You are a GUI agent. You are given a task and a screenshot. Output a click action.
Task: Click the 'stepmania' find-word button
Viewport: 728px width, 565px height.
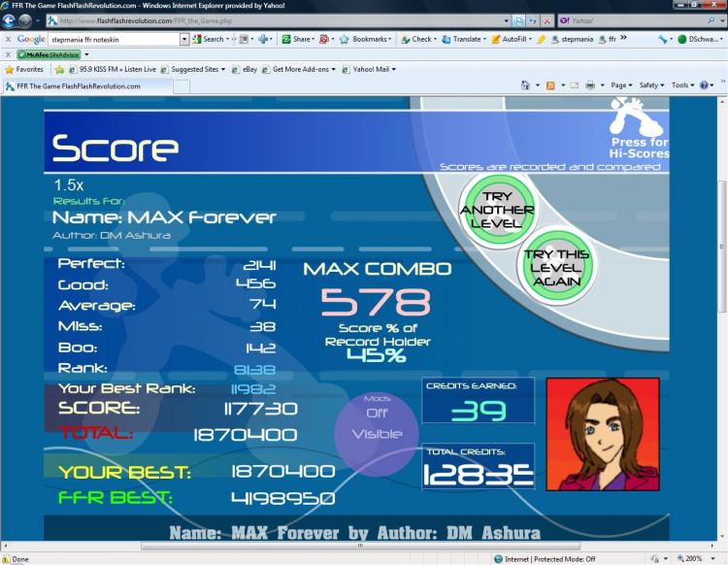[x=572, y=40]
